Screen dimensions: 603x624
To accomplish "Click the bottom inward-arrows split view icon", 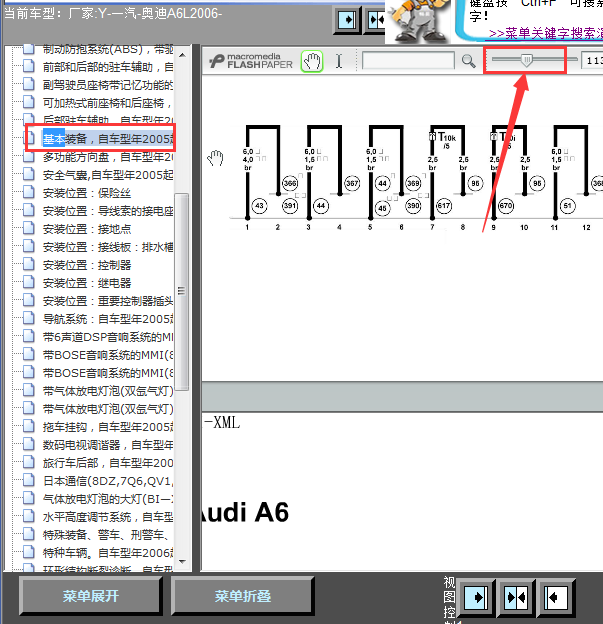I will 516,597.
